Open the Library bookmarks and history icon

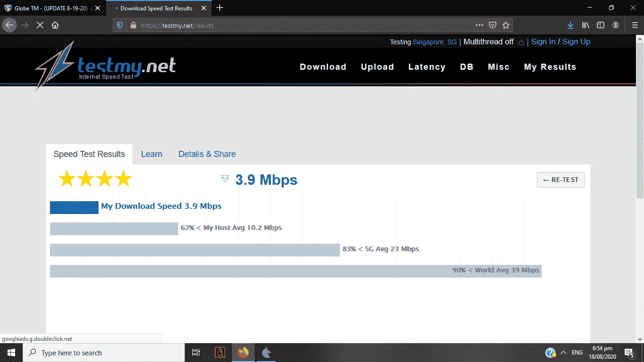tap(586, 25)
